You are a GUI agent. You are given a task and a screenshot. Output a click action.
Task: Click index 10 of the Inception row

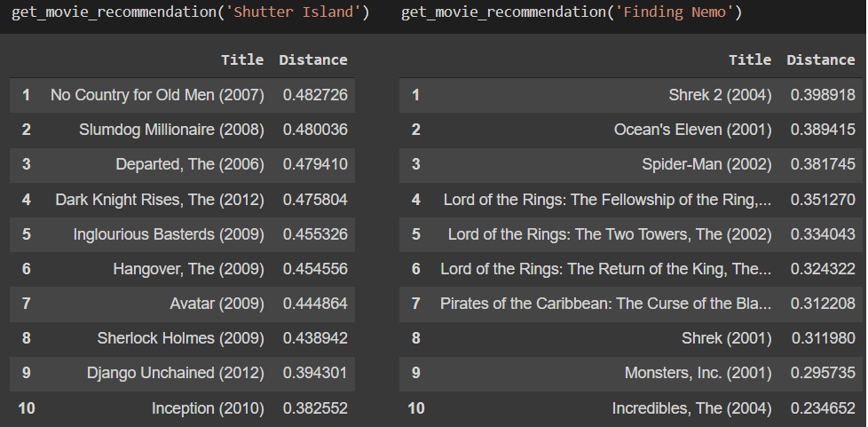[x=26, y=408]
